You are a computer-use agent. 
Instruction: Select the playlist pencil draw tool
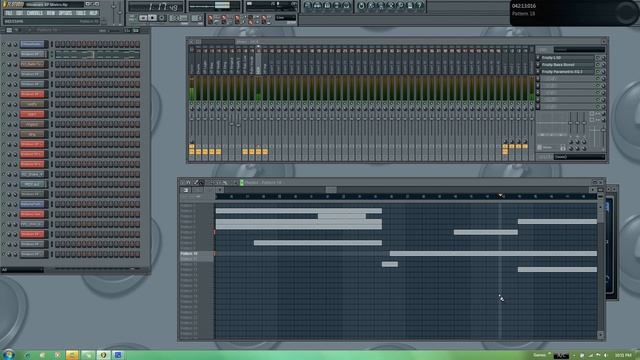click(x=196, y=182)
